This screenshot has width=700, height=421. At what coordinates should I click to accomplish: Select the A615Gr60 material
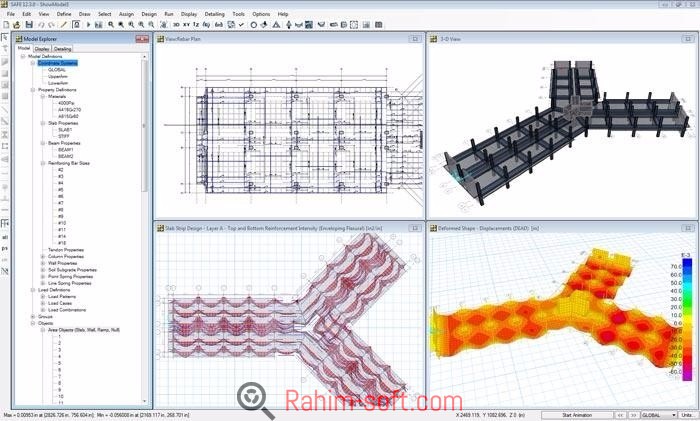[x=68, y=116]
